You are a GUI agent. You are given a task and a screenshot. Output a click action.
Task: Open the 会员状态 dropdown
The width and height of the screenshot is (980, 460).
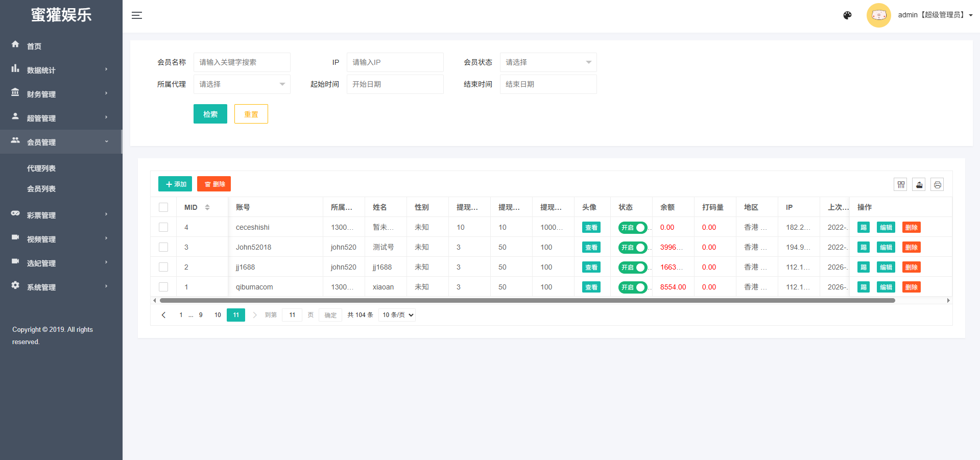548,62
